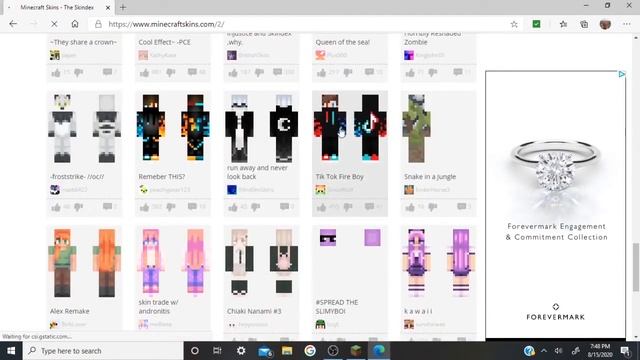Viewport: 640px width, 360px height.
Task: Dislike the Cool Effect~ -PCE skin
Action: (x=171, y=73)
